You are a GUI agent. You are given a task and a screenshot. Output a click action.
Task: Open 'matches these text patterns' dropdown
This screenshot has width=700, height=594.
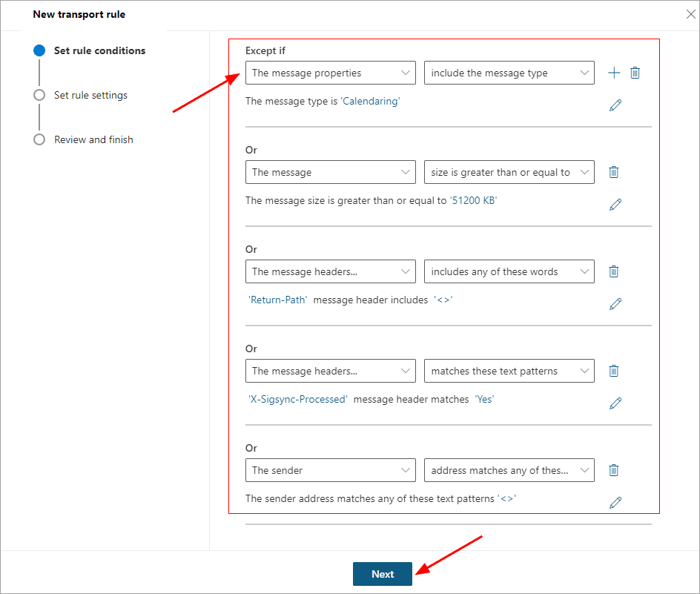[509, 371]
